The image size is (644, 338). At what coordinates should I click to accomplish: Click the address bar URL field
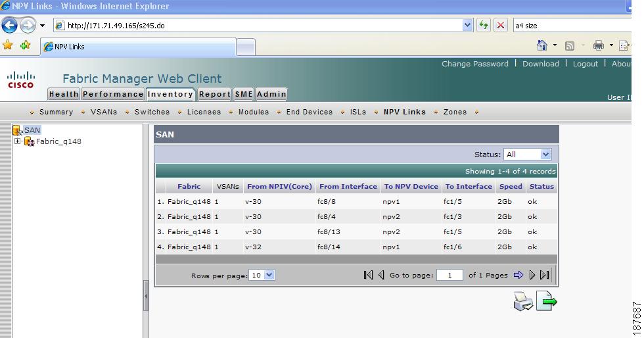click(x=259, y=26)
